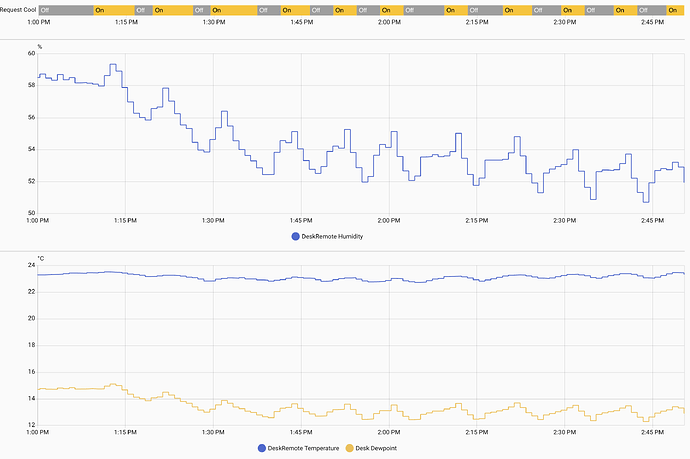Select the Request Cool On segment spanning 2:30 PM

(573, 10)
